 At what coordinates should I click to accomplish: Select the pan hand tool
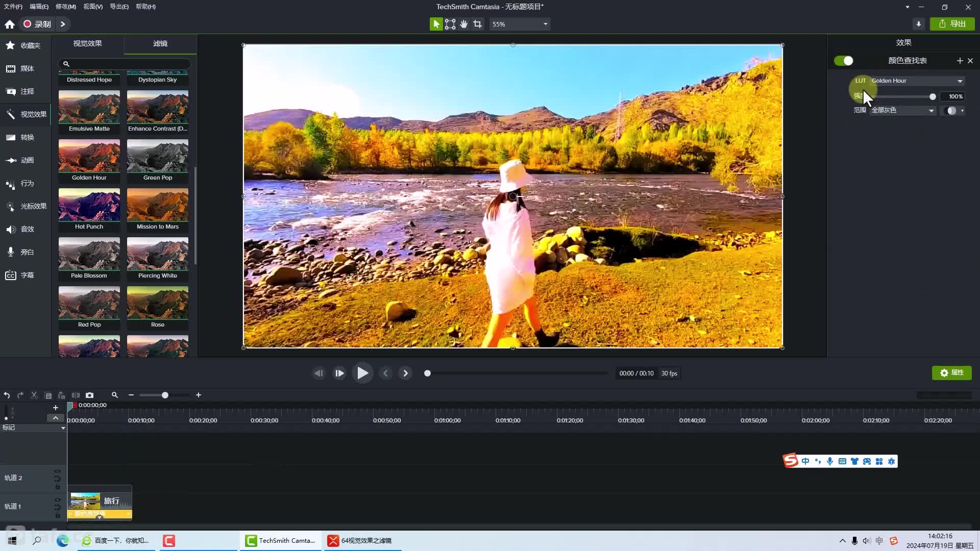click(464, 24)
